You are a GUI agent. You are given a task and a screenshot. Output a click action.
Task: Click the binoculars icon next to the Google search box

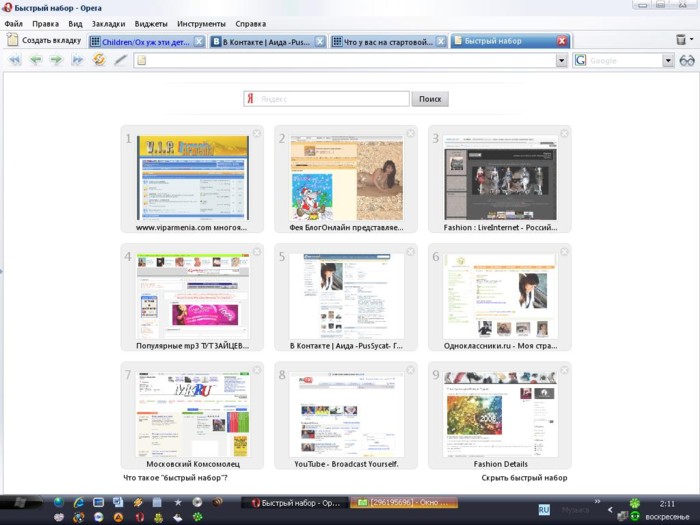click(687, 60)
